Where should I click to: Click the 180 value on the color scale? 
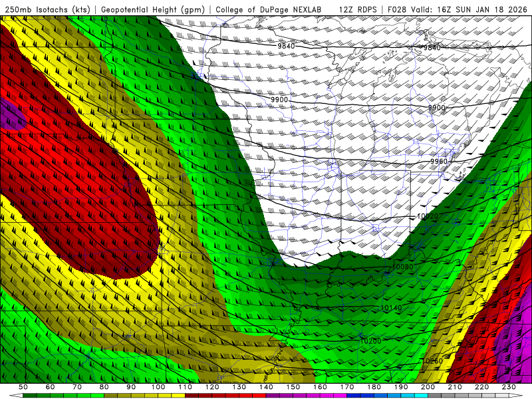374,387
